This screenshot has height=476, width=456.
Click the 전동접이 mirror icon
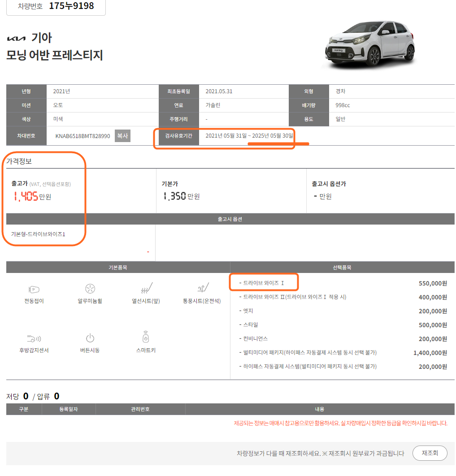(34, 289)
